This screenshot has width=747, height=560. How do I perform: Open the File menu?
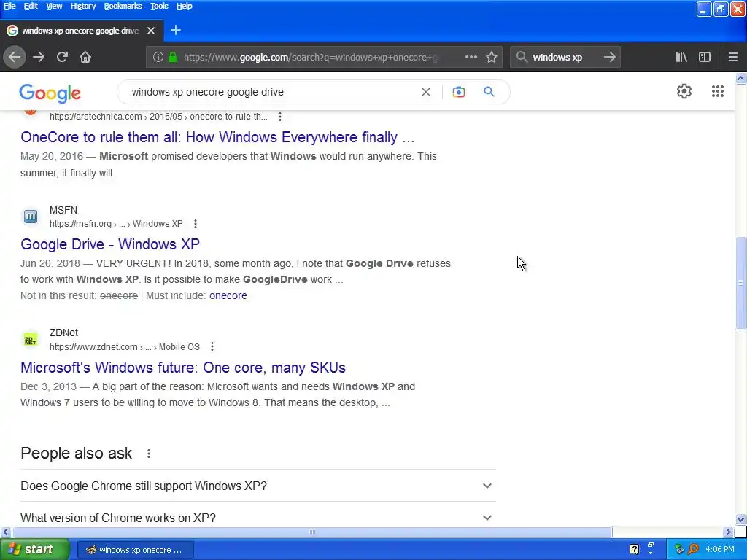pos(9,6)
